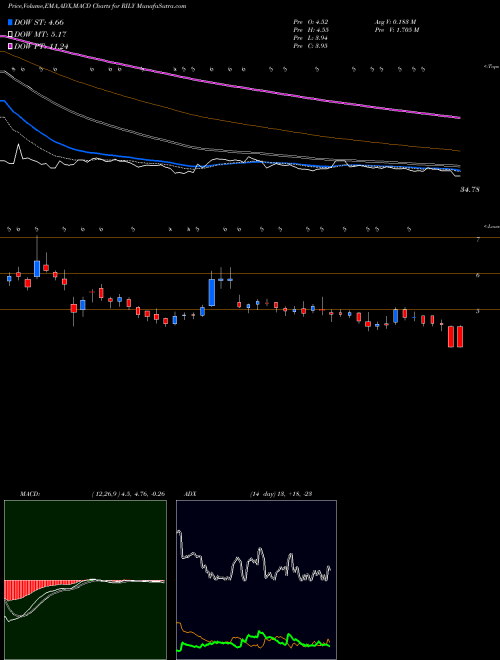Click the Pre H: 4.55 value

click(311, 29)
